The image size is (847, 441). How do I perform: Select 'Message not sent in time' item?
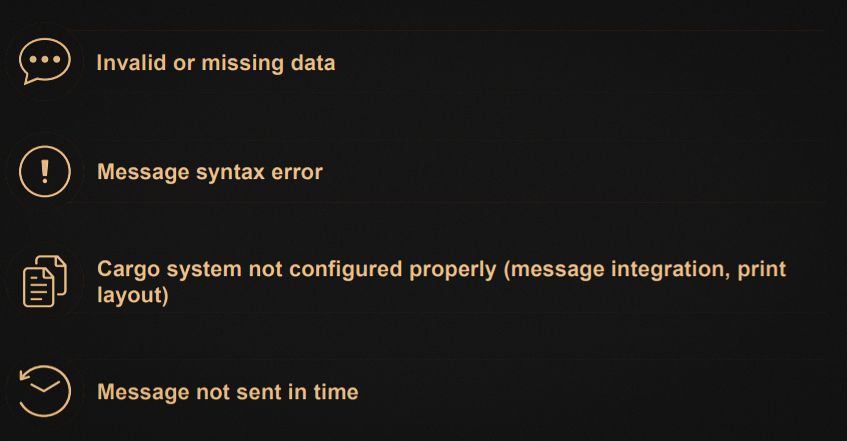(227, 392)
